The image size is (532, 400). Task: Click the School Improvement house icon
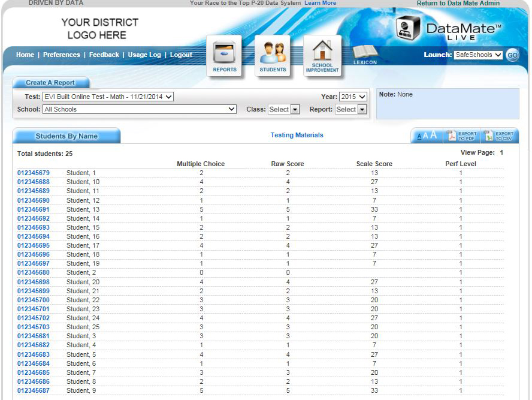[x=322, y=55]
